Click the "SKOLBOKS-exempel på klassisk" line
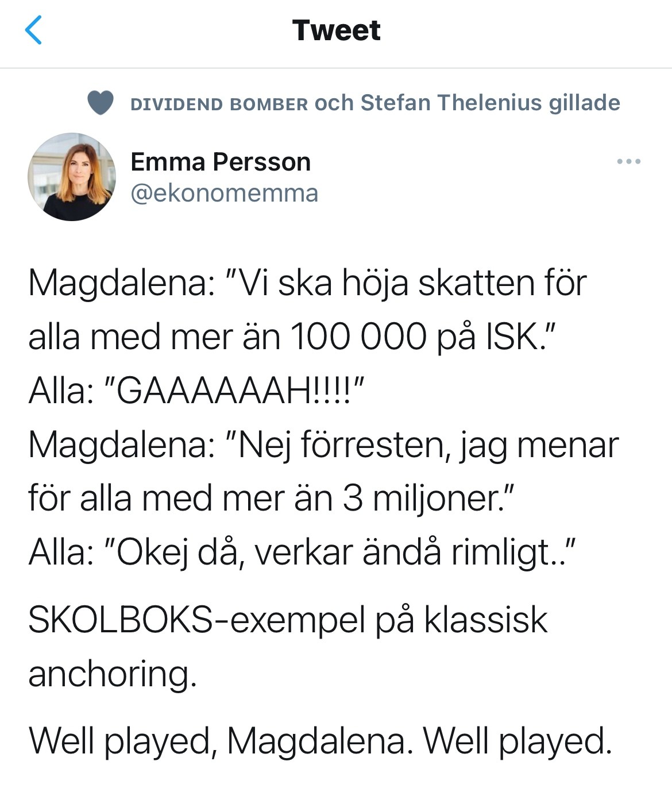 (x=287, y=620)
